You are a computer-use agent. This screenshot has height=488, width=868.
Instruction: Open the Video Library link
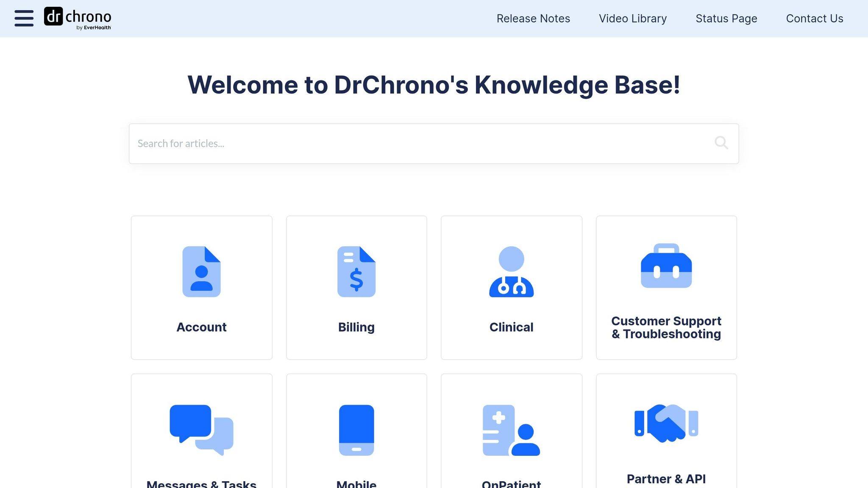point(633,19)
